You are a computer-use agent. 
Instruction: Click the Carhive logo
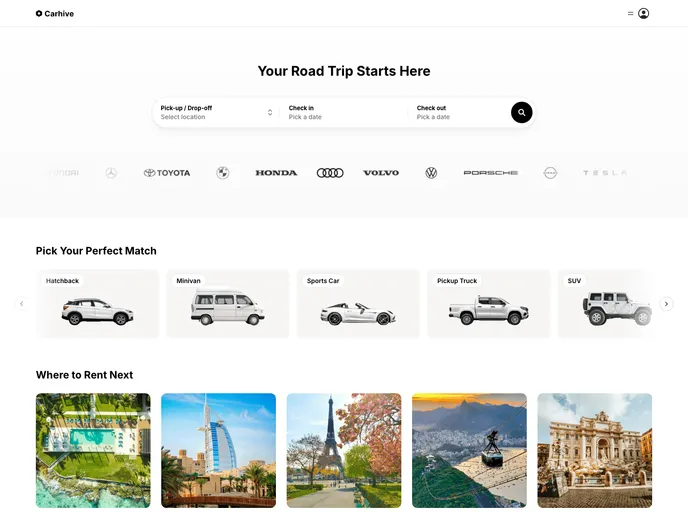55,14
